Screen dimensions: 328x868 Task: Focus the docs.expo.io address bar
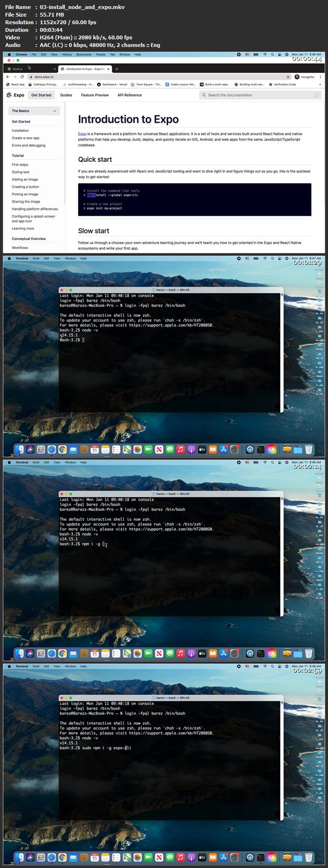tap(159, 77)
